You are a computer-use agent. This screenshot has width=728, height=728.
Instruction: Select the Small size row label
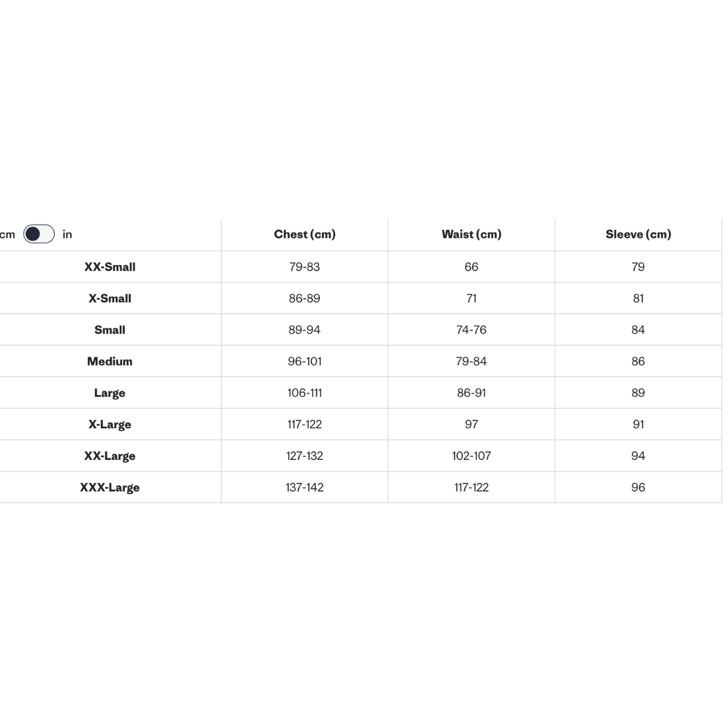pos(110,330)
